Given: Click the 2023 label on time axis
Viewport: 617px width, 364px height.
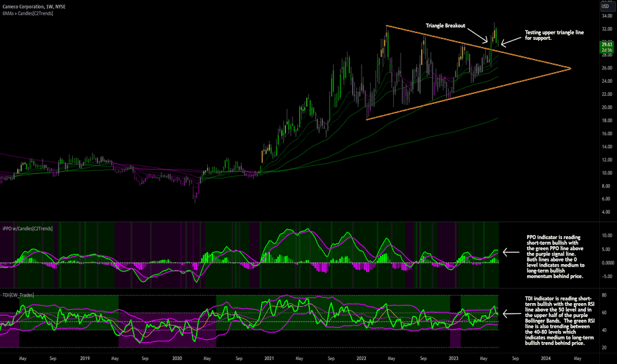Looking at the screenshot, I should click(x=453, y=359).
